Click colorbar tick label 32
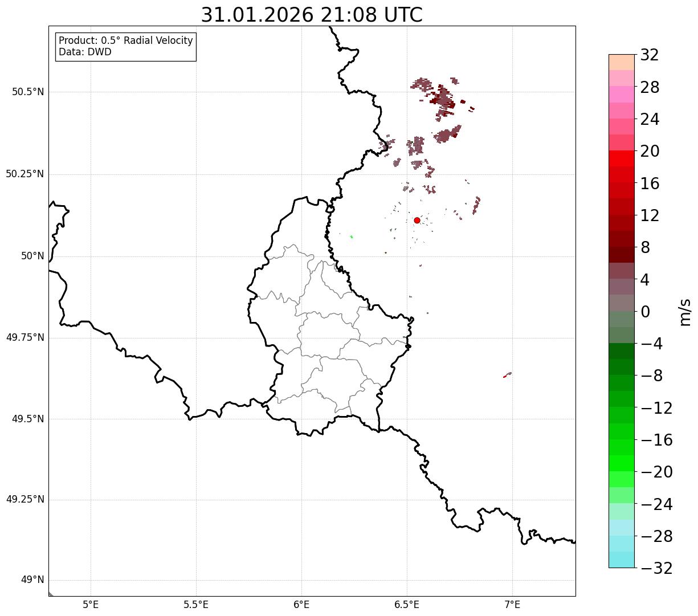698x616 pixels. coord(650,55)
